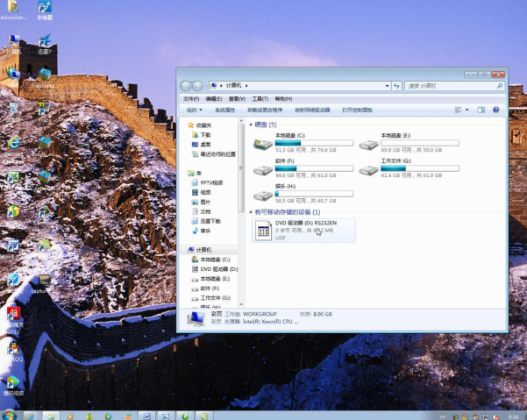This screenshot has width=527, height=420.
Task: Open the Administrator folder on desktop
Action: click(13, 10)
